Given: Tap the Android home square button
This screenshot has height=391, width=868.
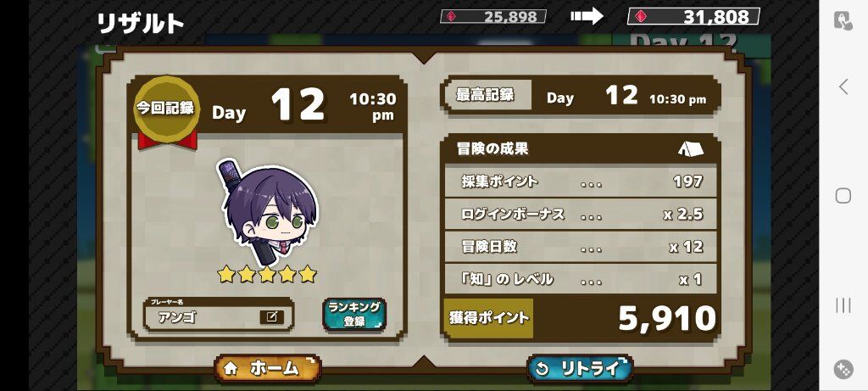Looking at the screenshot, I should click(843, 195).
